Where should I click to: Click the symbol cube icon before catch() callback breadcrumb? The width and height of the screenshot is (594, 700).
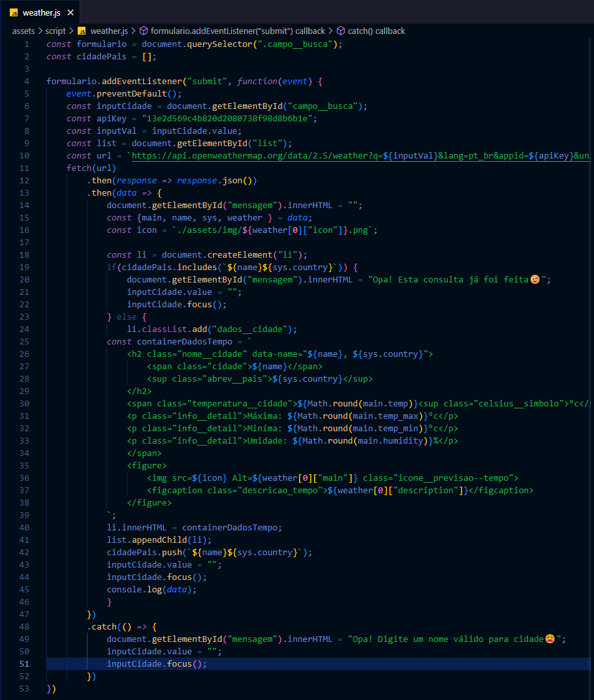click(341, 30)
